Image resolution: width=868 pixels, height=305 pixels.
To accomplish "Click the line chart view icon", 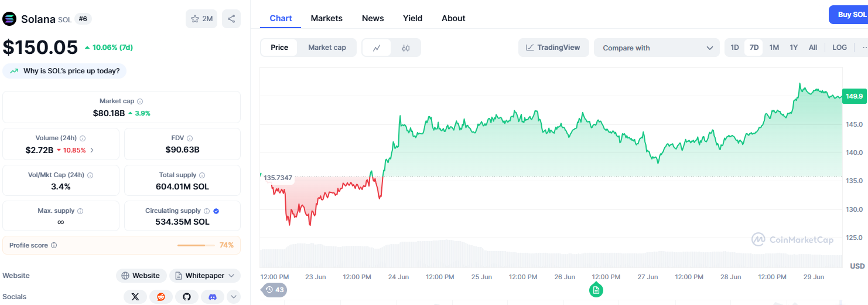I will click(x=377, y=48).
